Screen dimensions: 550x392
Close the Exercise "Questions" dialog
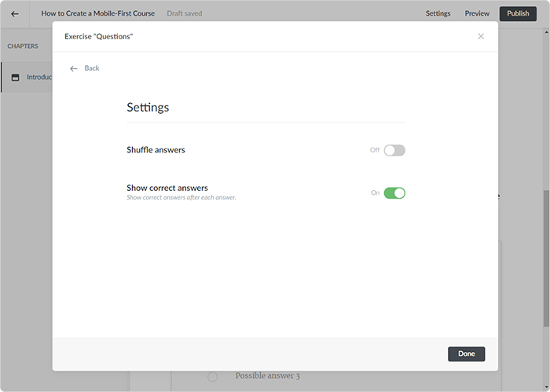tap(481, 36)
